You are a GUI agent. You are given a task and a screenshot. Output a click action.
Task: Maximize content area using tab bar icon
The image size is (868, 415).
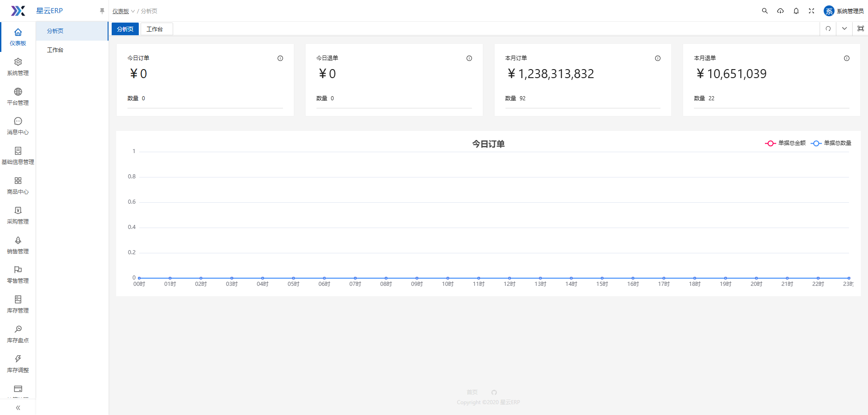861,29
